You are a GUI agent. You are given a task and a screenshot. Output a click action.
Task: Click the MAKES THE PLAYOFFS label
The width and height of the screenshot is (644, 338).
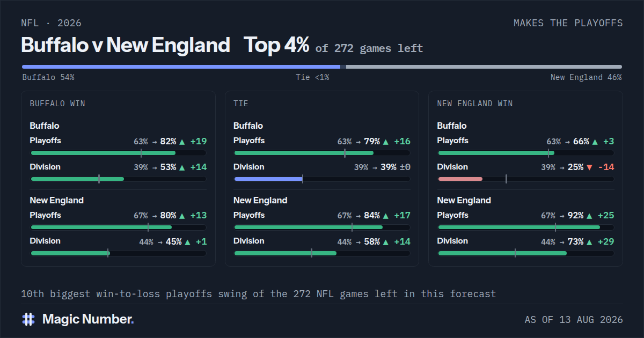click(x=568, y=23)
